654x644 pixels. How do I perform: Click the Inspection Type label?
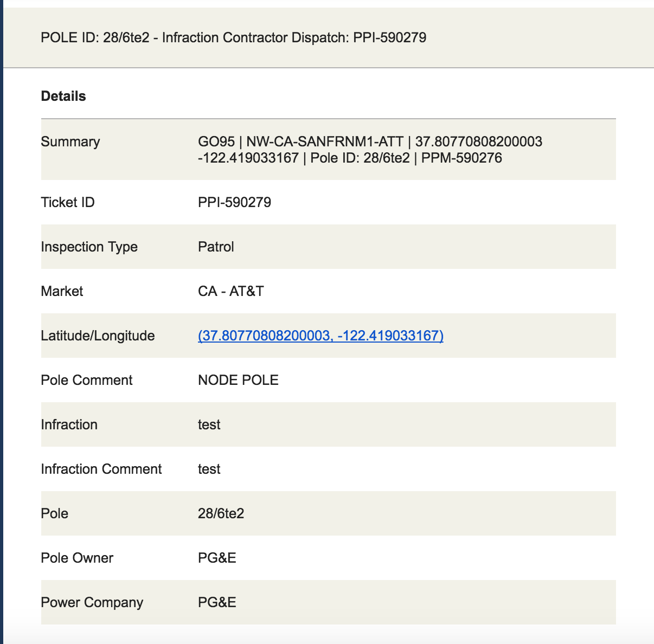point(89,247)
